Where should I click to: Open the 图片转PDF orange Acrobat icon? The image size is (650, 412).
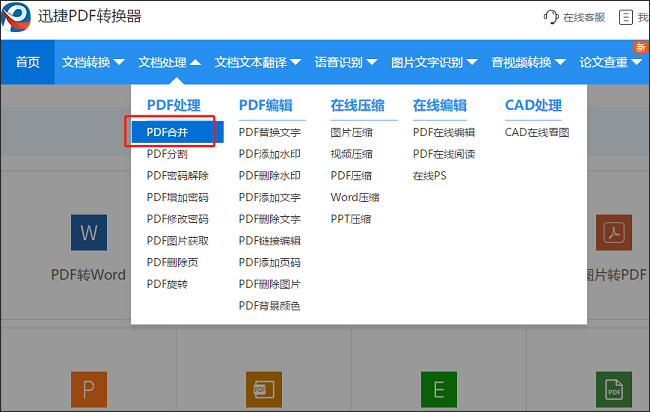614,233
